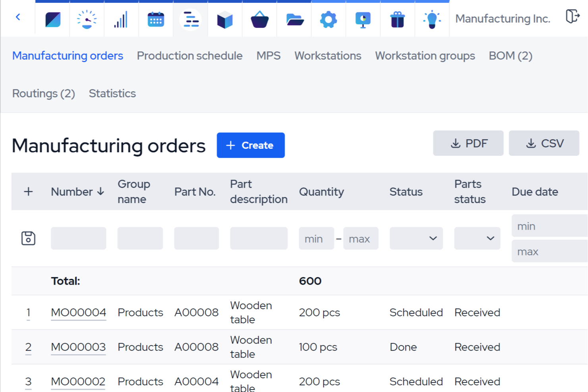This screenshot has height=392, width=588.
Task: Open the dashboard gauge icon
Action: pyautogui.click(x=87, y=19)
